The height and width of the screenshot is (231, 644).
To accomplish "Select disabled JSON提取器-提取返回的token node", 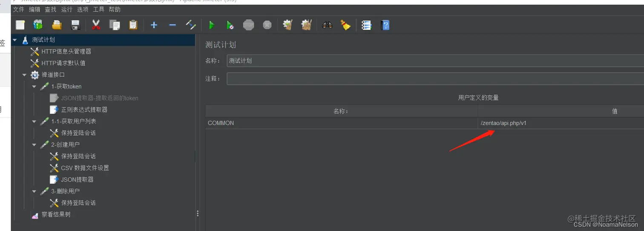I will (100, 98).
